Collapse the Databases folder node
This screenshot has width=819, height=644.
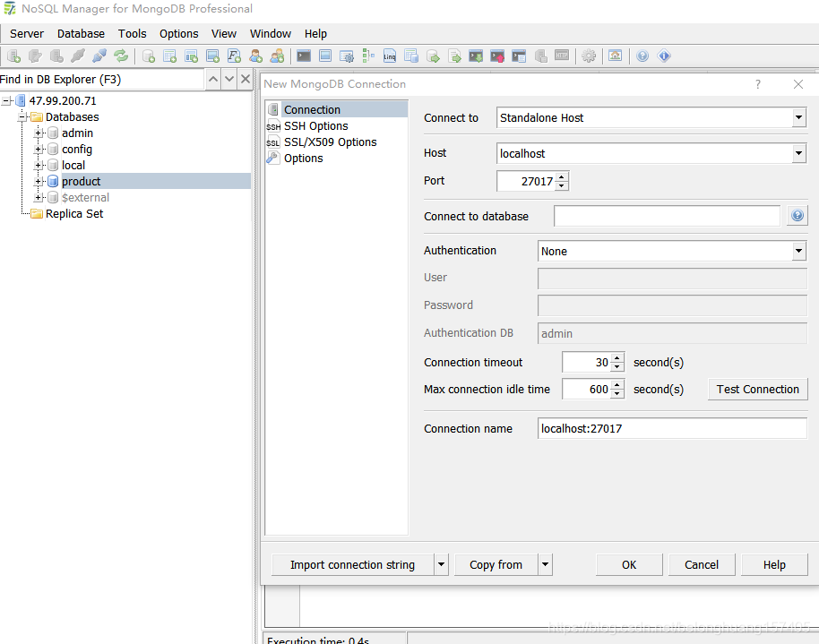[x=22, y=117]
